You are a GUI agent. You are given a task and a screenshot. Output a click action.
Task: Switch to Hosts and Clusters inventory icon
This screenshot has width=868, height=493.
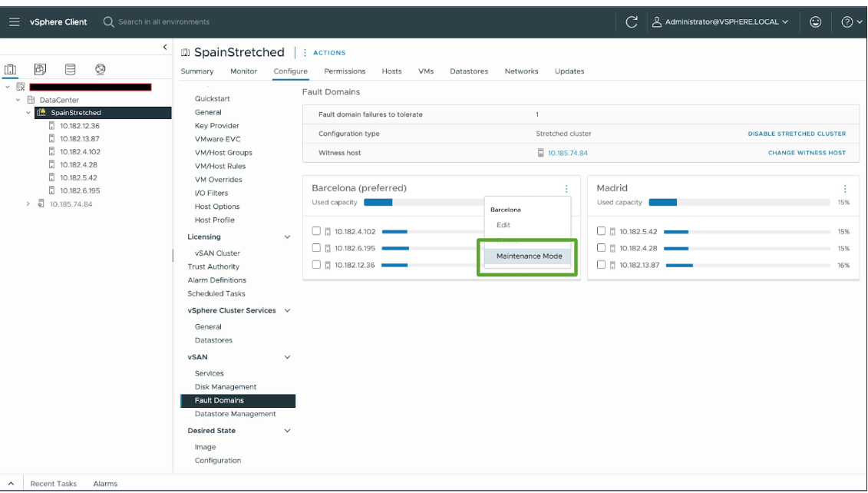tap(11, 70)
